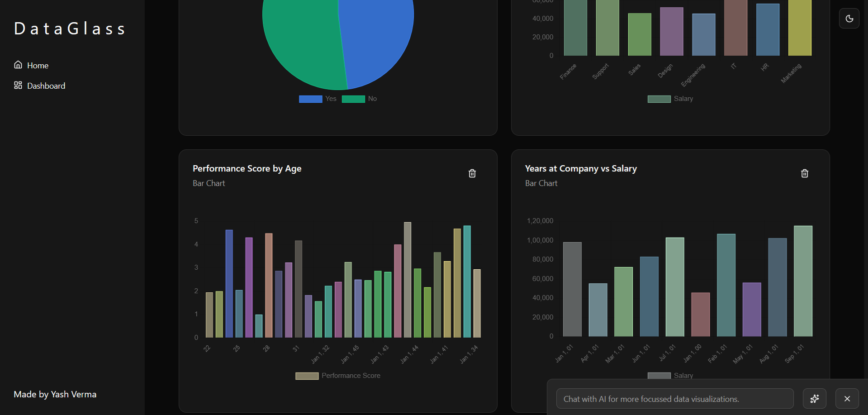Click the green No slice of the pie

303,41
